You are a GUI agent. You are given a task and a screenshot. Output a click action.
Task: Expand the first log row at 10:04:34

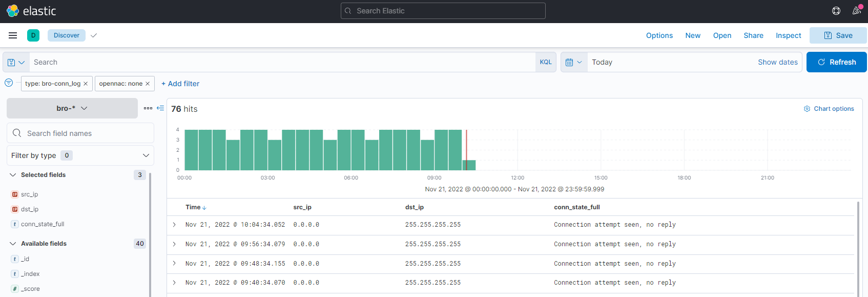174,225
